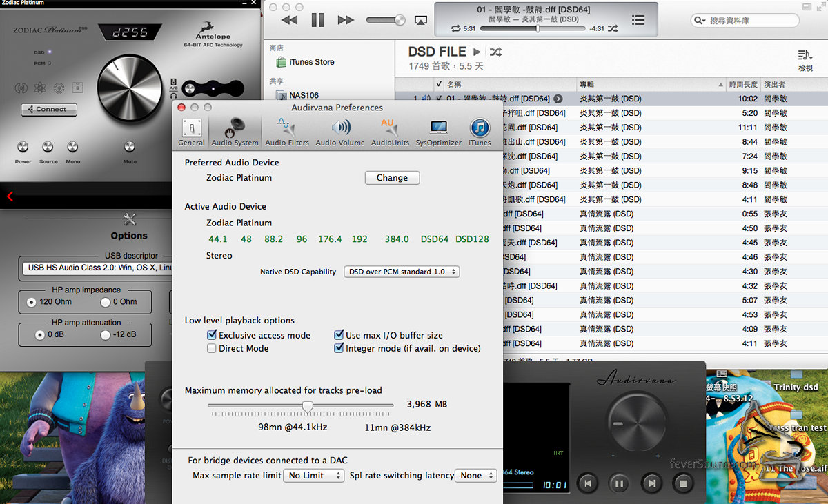Select the 0 Ohm HP amp impedance
The image size is (828, 504).
(106, 301)
